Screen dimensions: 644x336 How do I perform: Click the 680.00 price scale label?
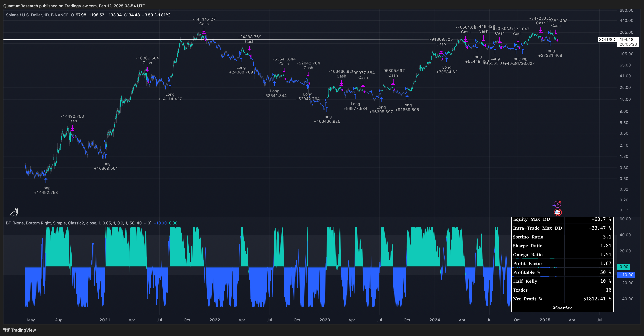626,10
